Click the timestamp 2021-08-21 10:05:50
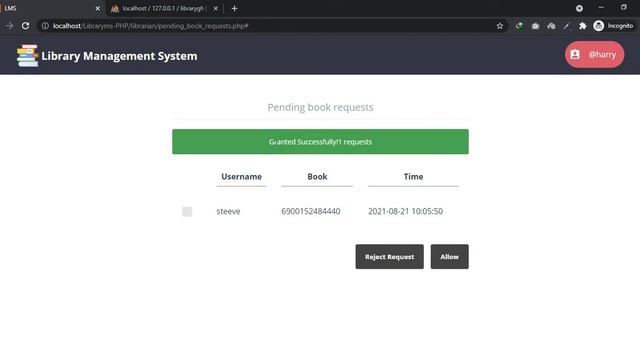Image resolution: width=640 pixels, height=360 pixels. click(405, 211)
